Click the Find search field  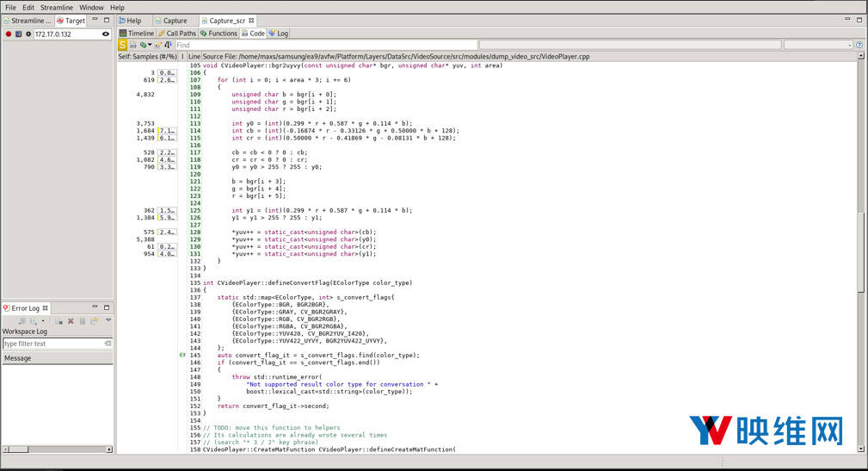[325, 45]
